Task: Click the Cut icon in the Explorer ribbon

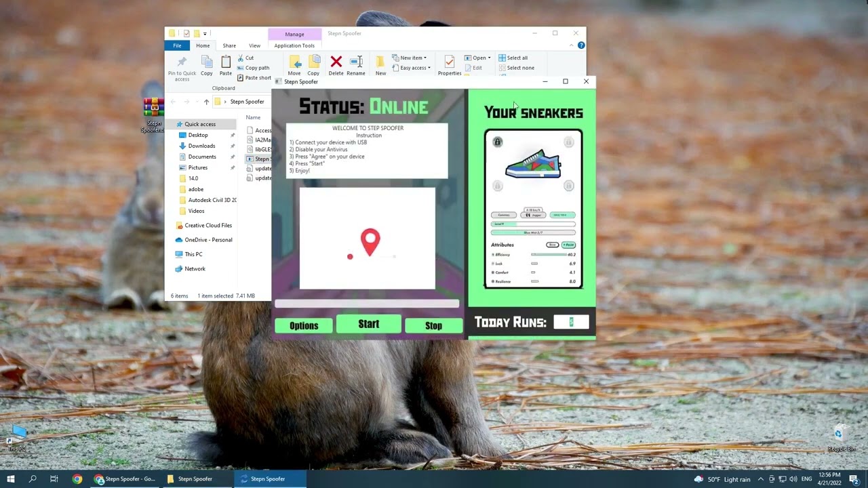Action: 241,58
